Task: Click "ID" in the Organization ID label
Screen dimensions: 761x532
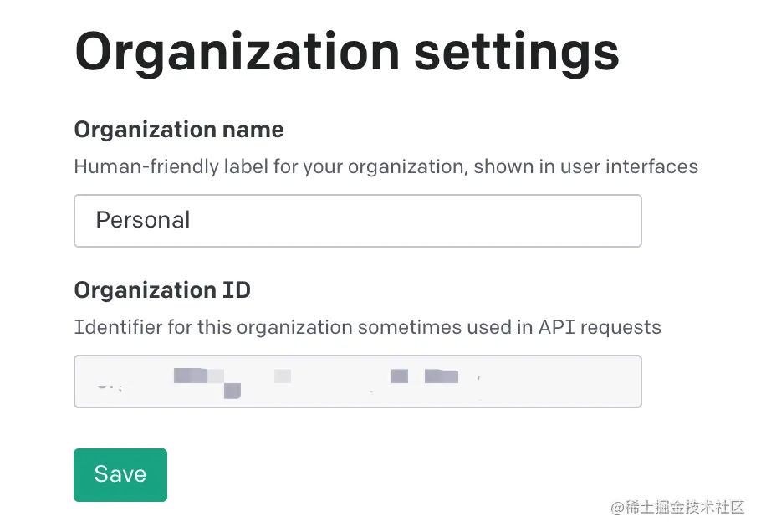Action: 237,290
